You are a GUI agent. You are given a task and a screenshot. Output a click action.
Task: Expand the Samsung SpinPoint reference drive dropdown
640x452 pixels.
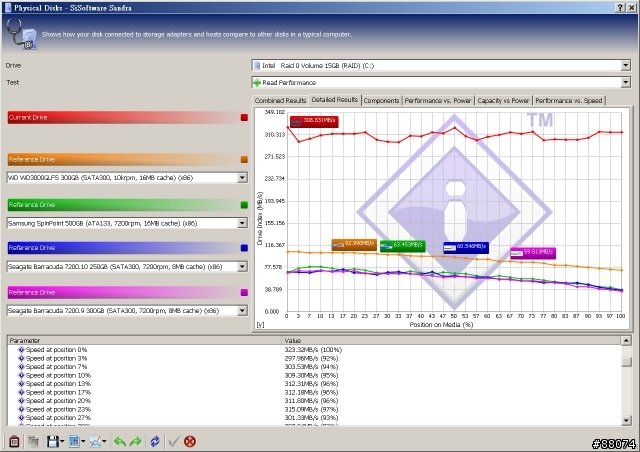point(242,223)
